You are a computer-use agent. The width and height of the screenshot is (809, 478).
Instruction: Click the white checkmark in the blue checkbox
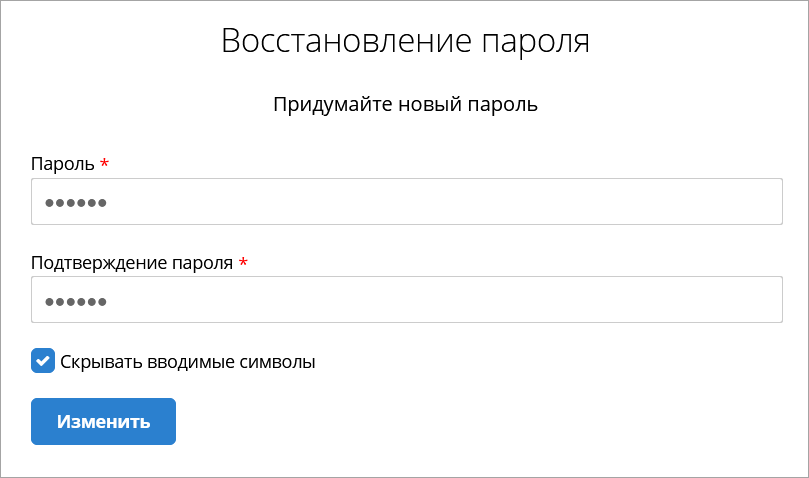(43, 361)
